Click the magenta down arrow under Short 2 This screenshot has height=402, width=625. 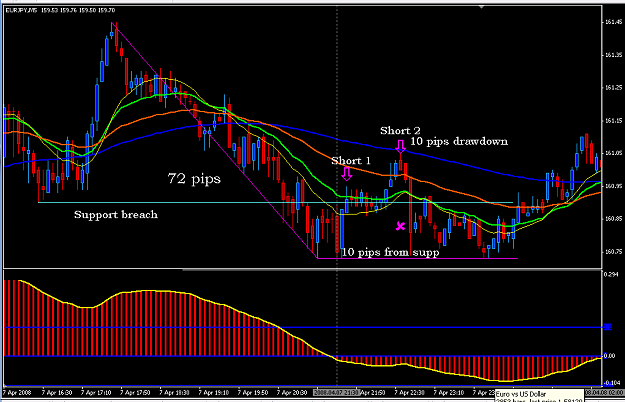(x=401, y=147)
